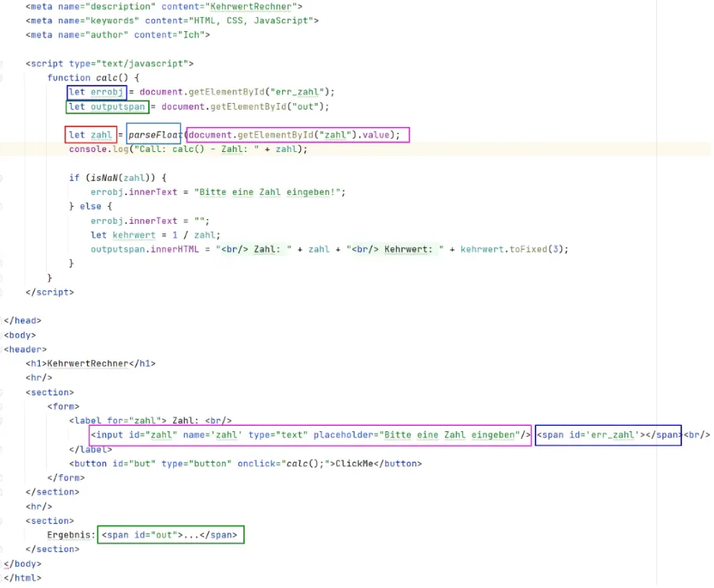Click the <span id='err_zahl'> element

[x=608, y=435]
